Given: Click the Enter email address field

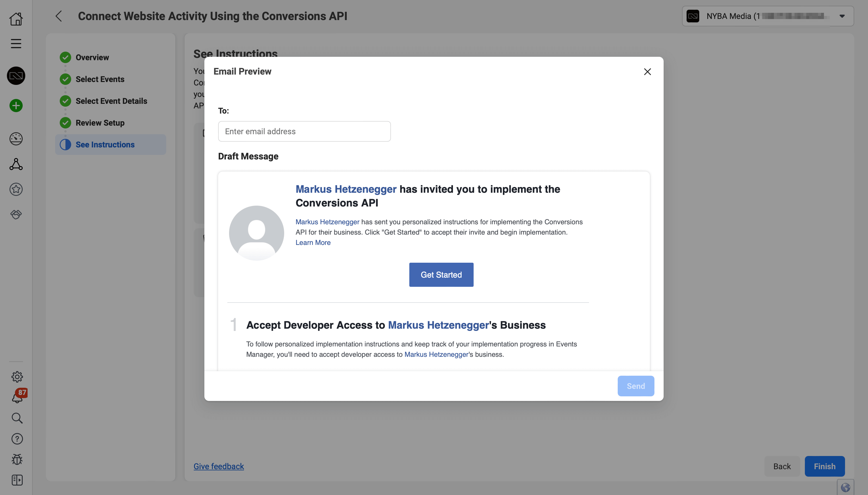Looking at the screenshot, I should point(304,131).
